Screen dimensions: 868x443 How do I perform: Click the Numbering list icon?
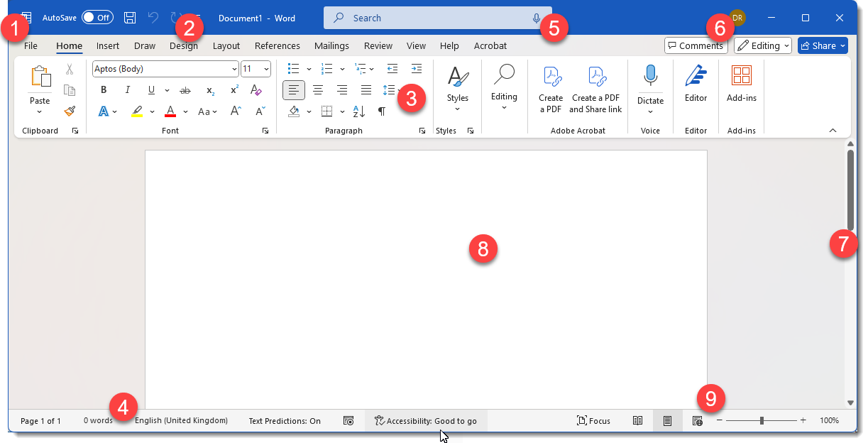click(327, 69)
